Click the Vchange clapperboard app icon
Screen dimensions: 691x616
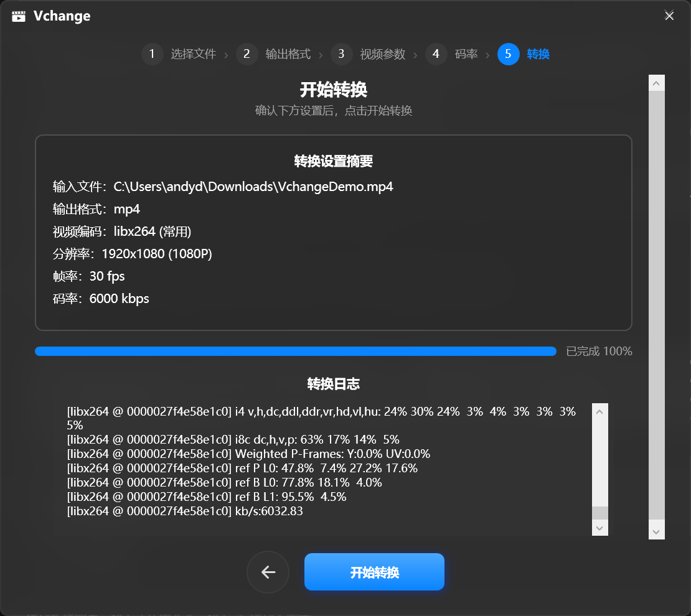pos(19,16)
